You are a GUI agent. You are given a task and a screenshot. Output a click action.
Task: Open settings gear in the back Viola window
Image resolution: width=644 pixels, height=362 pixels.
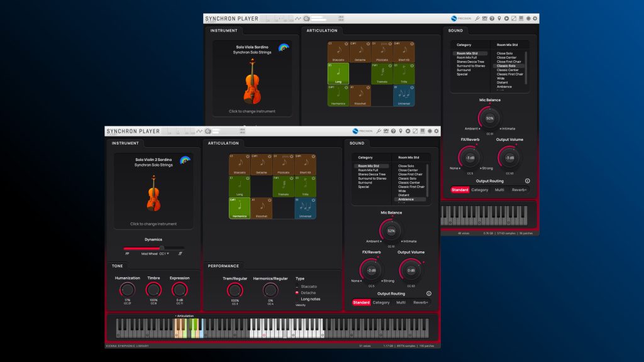tap(535, 18)
